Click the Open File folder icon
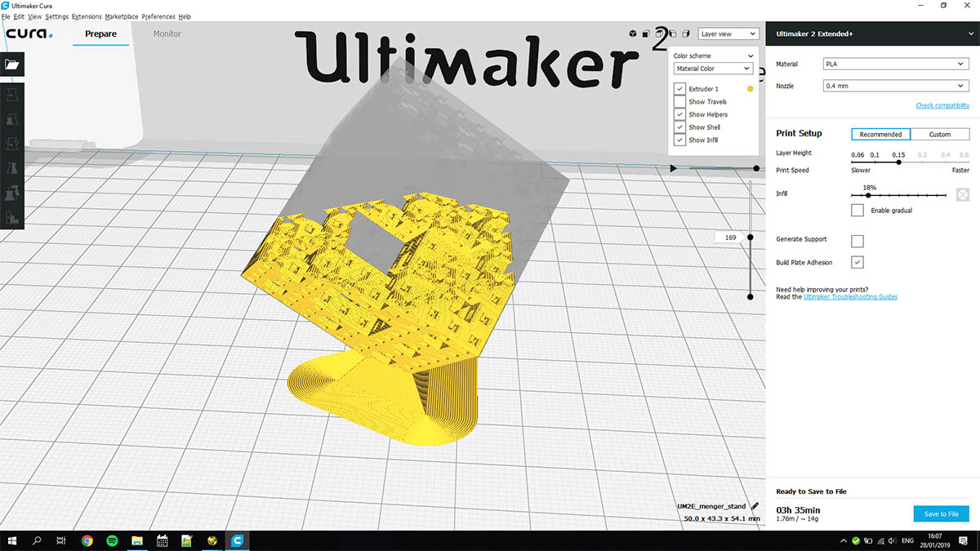980x551 pixels. [x=11, y=64]
